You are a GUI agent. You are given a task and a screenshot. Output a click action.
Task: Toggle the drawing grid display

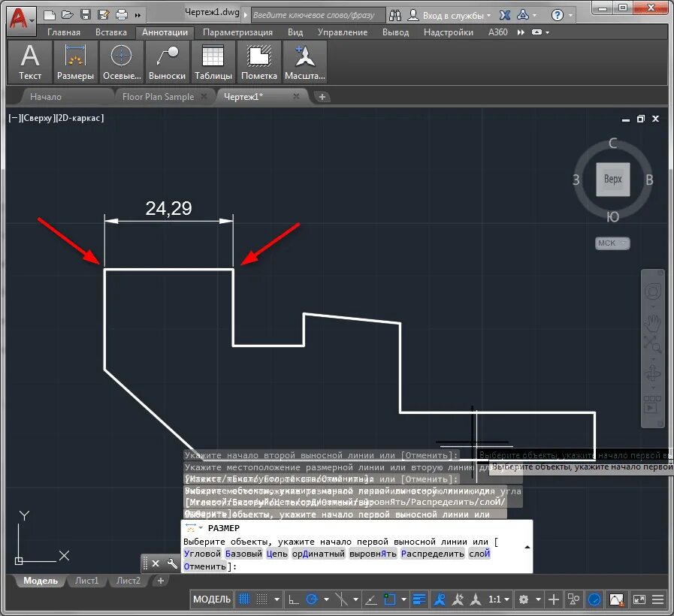(x=243, y=599)
